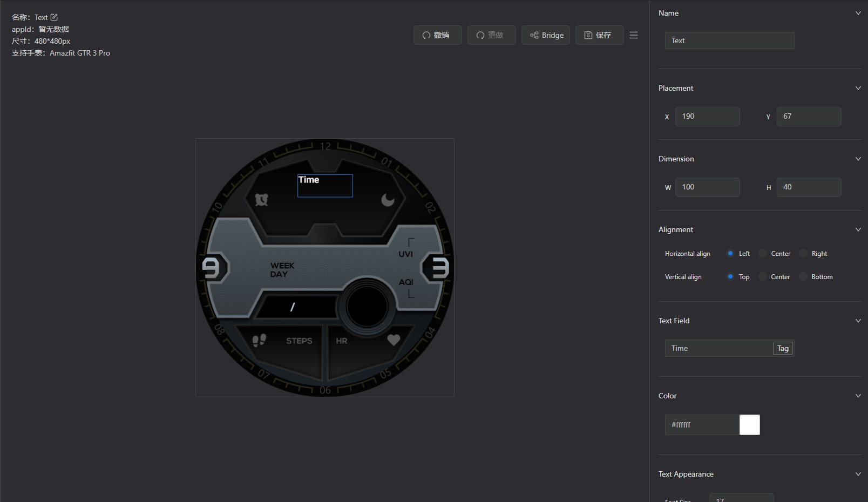Viewport: 868px width, 502px height.
Task: Click the undo 撤销 button
Action: coord(437,35)
